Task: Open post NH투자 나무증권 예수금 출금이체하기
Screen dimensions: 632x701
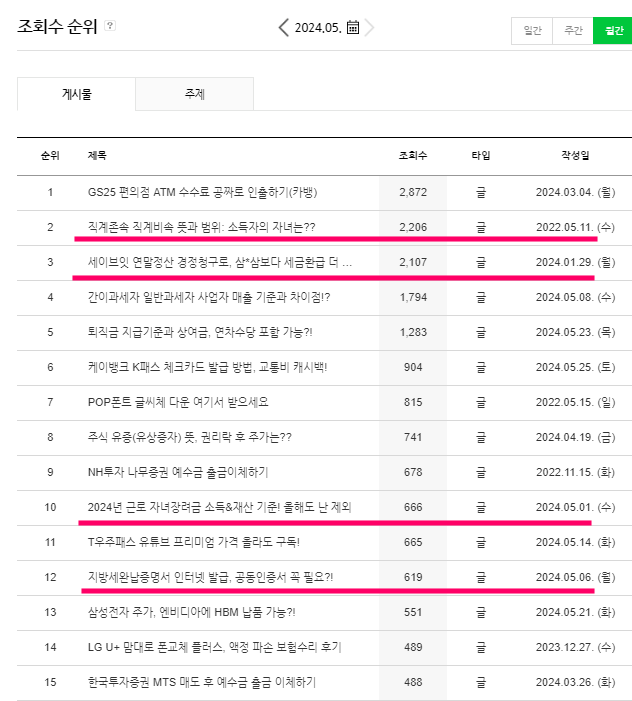Action: [x=178, y=472]
